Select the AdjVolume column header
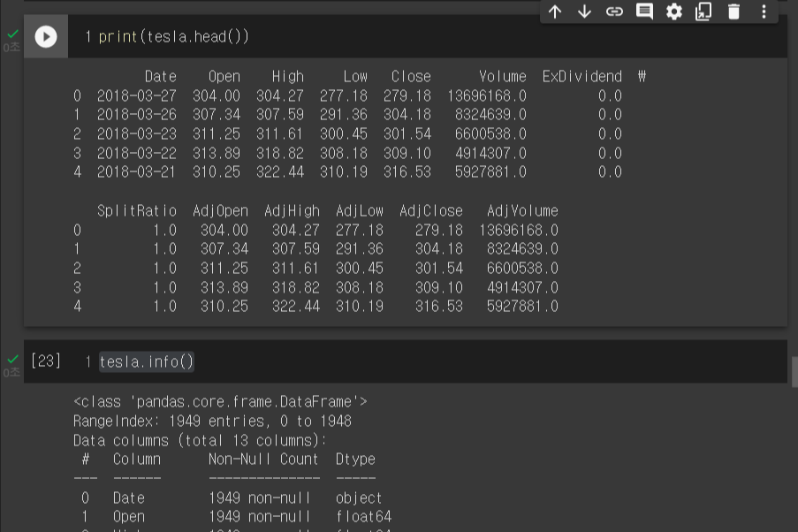The width and height of the screenshot is (798, 532). (522, 210)
